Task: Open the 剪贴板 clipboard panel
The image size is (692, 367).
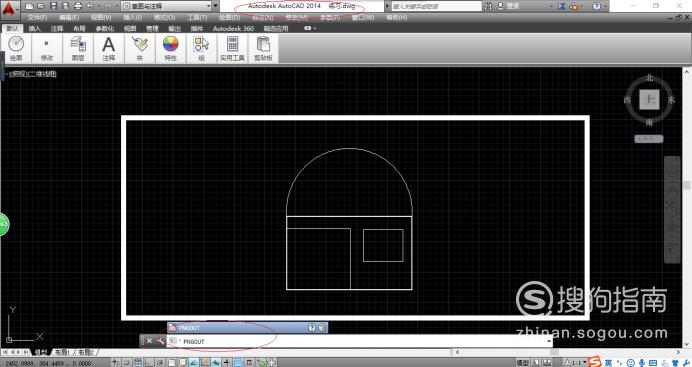Action: [263, 48]
